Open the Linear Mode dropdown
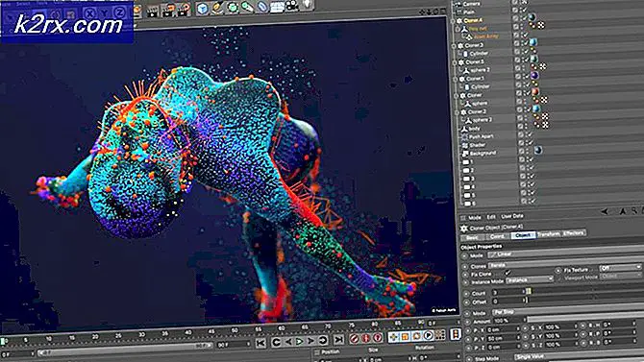Viewport: 644px width, 362px height. click(x=565, y=252)
